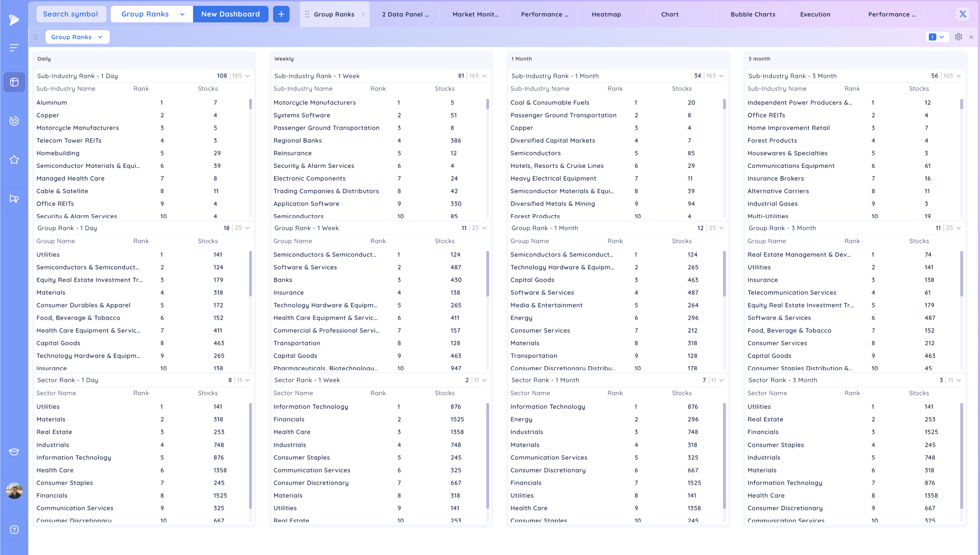
Task: Click the help question mark icon
Action: (x=14, y=530)
